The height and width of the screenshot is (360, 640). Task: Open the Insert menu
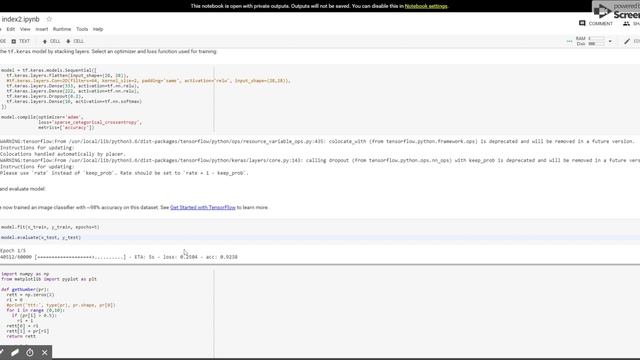(x=42, y=29)
